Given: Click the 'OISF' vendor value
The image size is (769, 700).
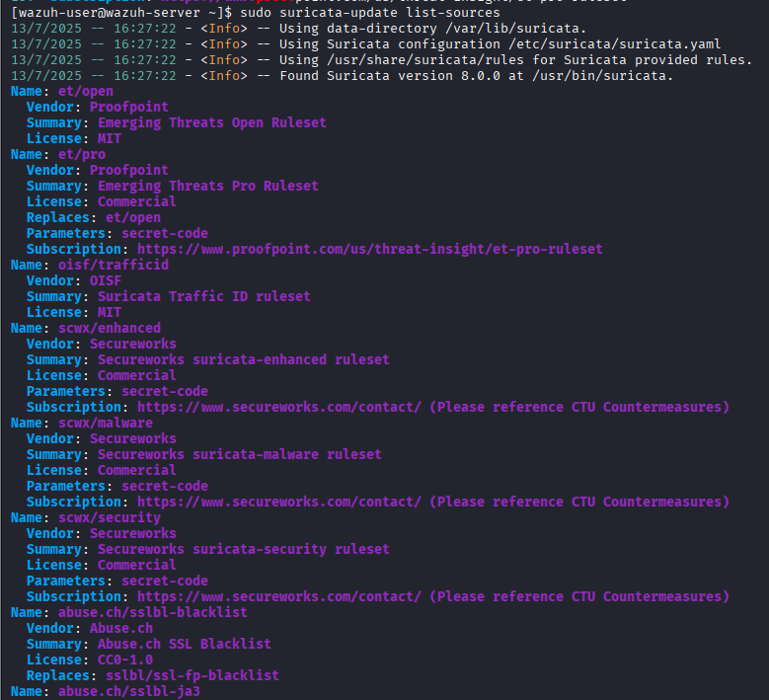Looking at the screenshot, I should pos(106,280).
